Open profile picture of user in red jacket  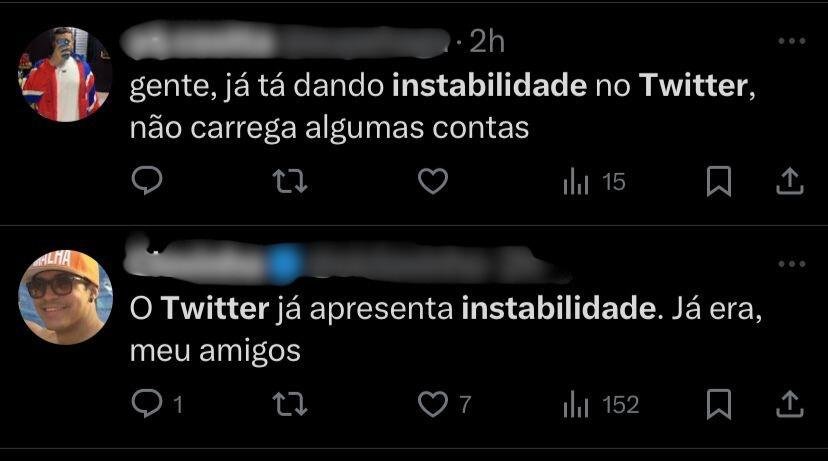pos(65,74)
